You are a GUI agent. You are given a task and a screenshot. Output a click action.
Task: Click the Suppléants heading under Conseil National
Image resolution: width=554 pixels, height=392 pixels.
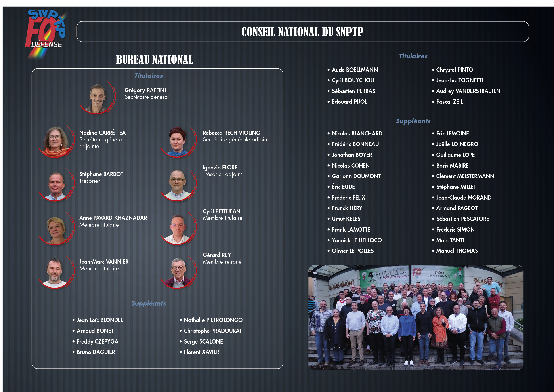click(x=413, y=121)
